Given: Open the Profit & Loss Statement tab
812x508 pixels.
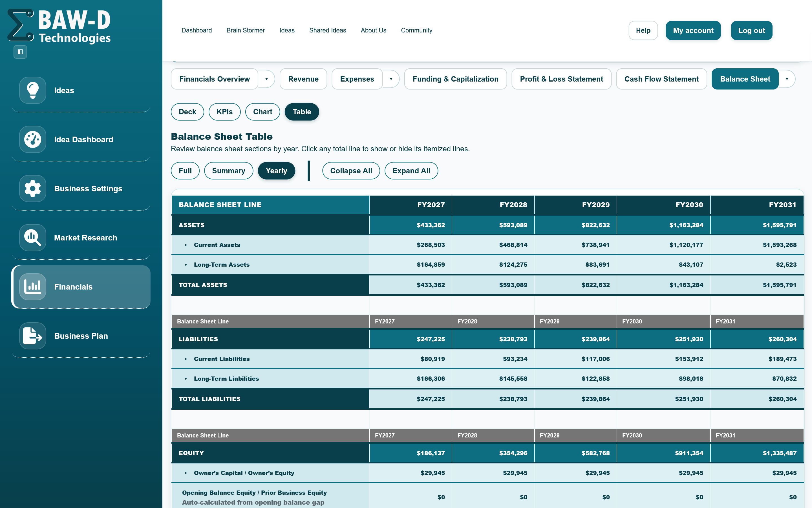Looking at the screenshot, I should tap(561, 79).
